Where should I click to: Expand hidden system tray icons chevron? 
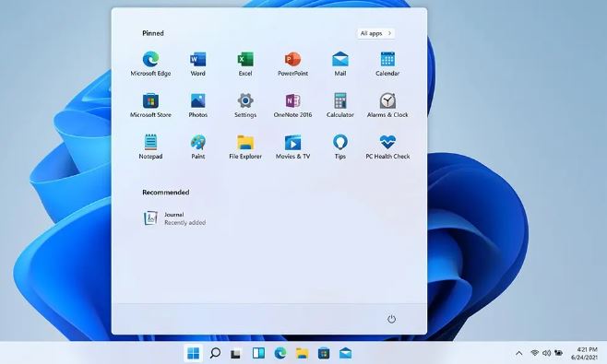coord(519,353)
